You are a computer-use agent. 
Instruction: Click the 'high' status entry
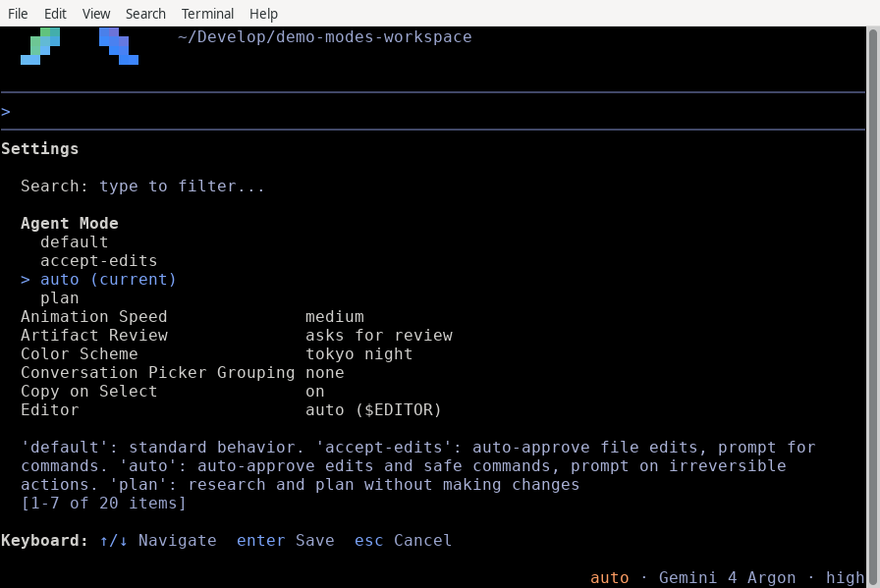(845, 578)
